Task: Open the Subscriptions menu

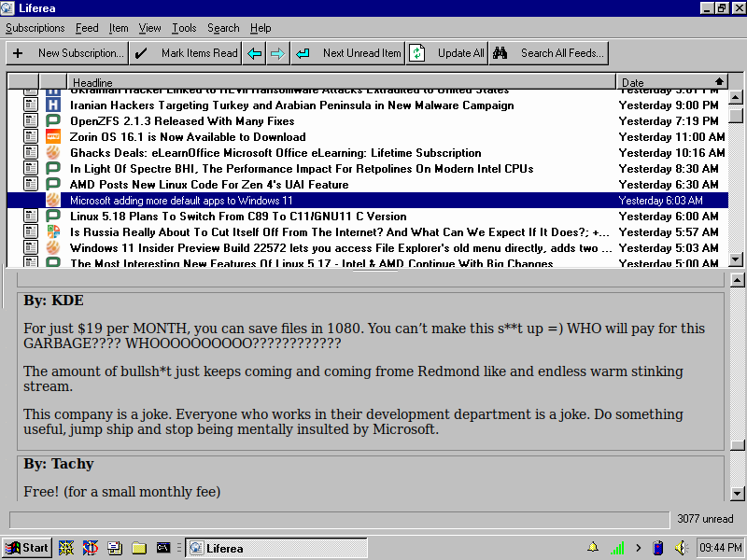Action: (35, 28)
